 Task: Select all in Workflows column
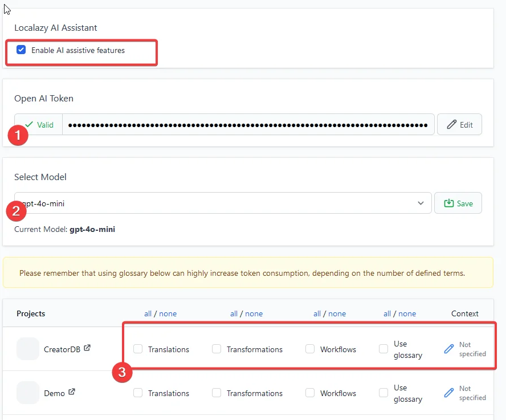pos(317,313)
